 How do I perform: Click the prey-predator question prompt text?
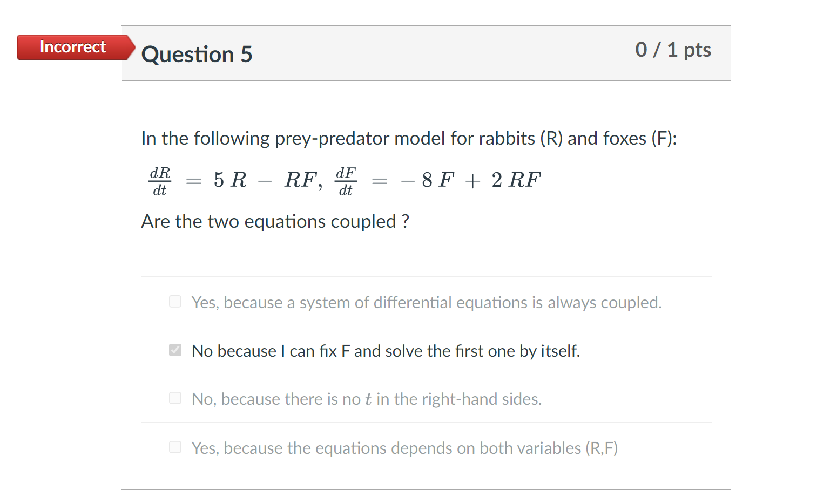click(x=409, y=138)
